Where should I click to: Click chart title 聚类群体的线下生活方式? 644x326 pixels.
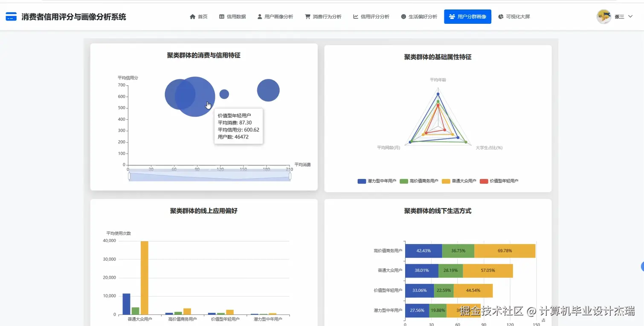pos(438,211)
